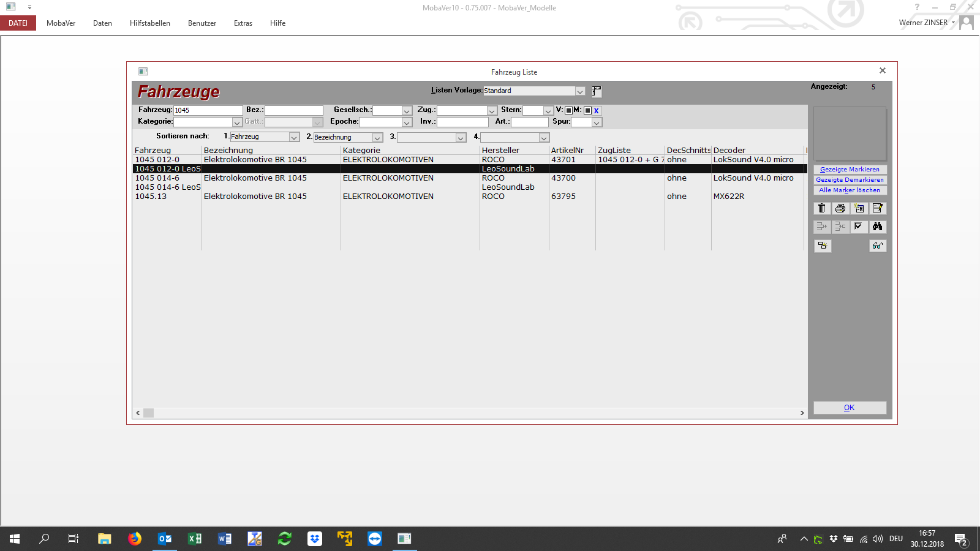Open the Daten menu
The image size is (980, 551).
pyautogui.click(x=102, y=23)
